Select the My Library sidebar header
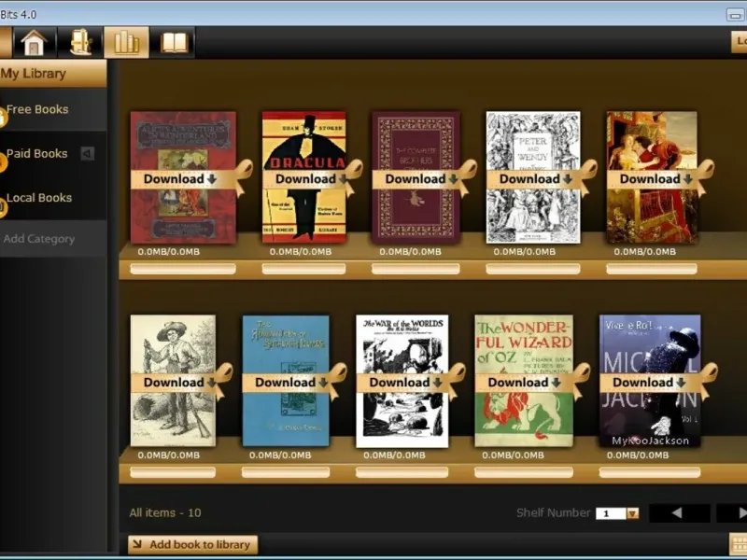Screen dimensions: 747x560 [53, 74]
